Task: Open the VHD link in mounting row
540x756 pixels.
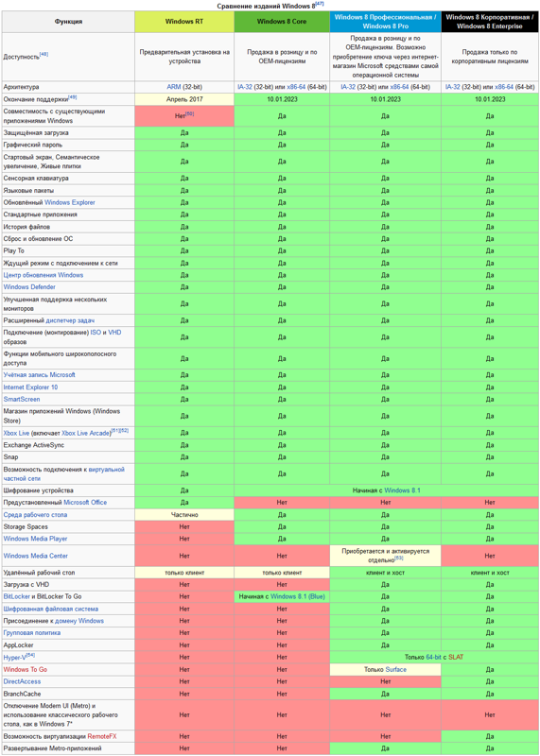Action: pyautogui.click(x=114, y=333)
